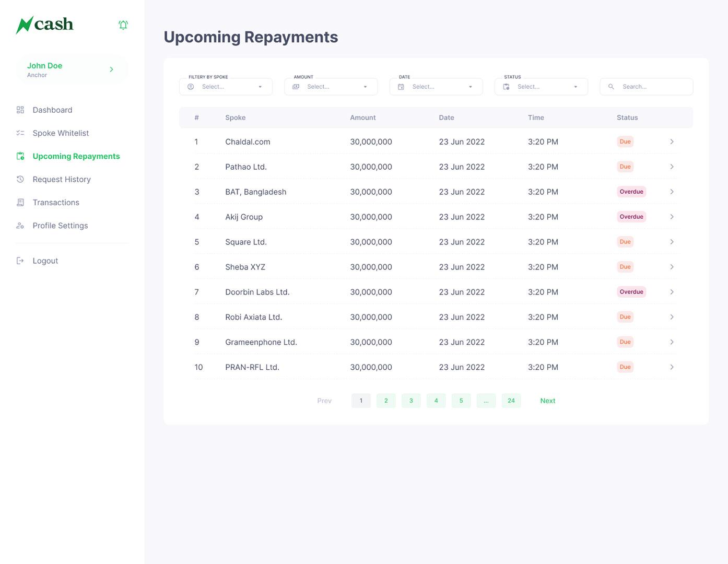Screen dimensions: 728x564
Task: Click the Profile Settings user icon
Action: 20,226
